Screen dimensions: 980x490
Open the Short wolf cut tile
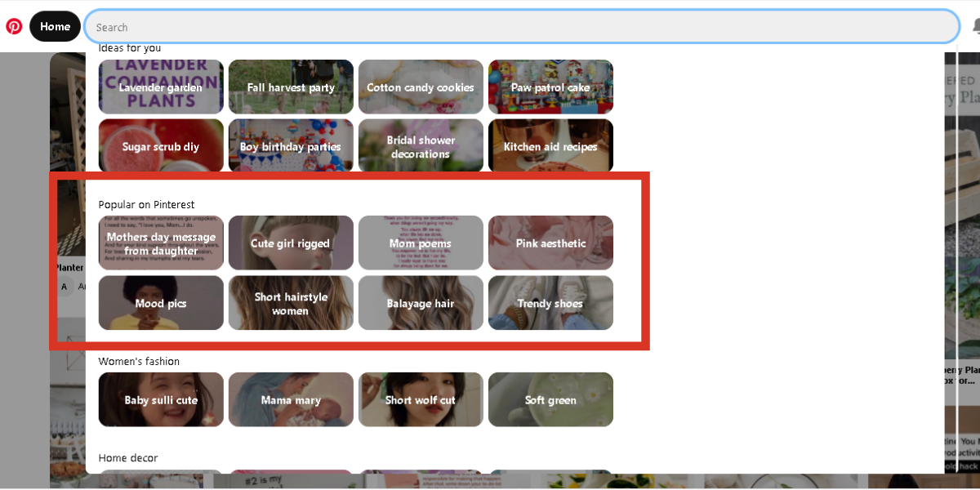(x=421, y=399)
